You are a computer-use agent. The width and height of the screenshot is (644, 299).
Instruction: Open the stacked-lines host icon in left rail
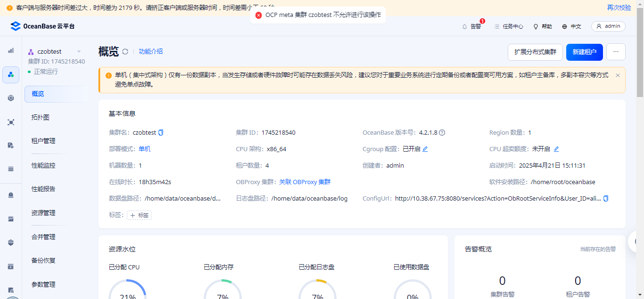click(11, 169)
